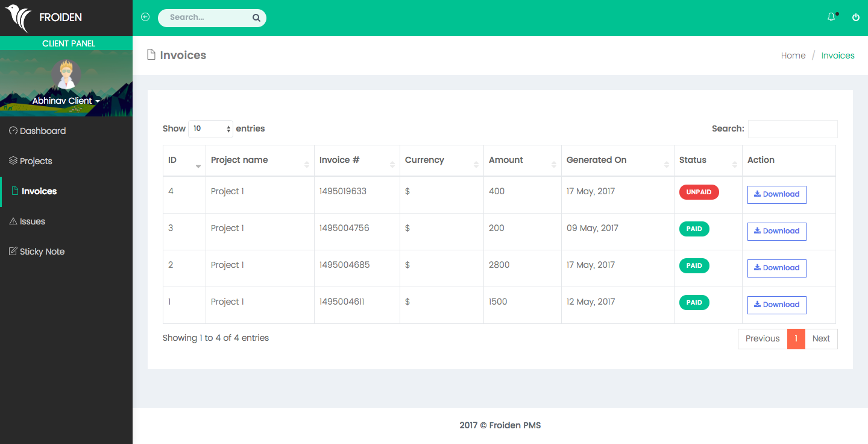Click the Home breadcrumb link
The image size is (868, 444).
point(793,55)
